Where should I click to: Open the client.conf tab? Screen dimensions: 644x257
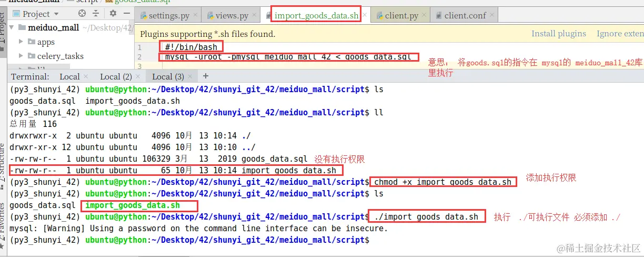(x=465, y=15)
